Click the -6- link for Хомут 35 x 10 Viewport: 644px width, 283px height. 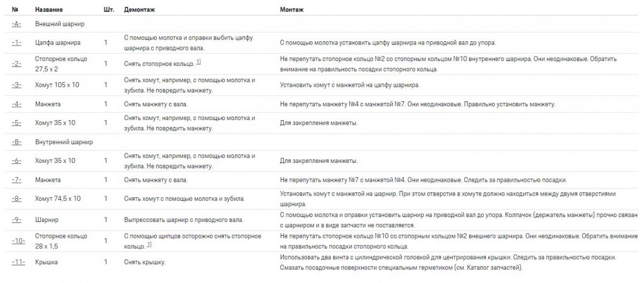coord(16,161)
